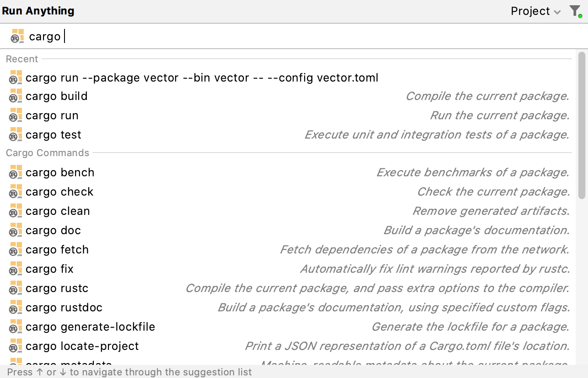Click the chevron next to "Project"

(558, 12)
